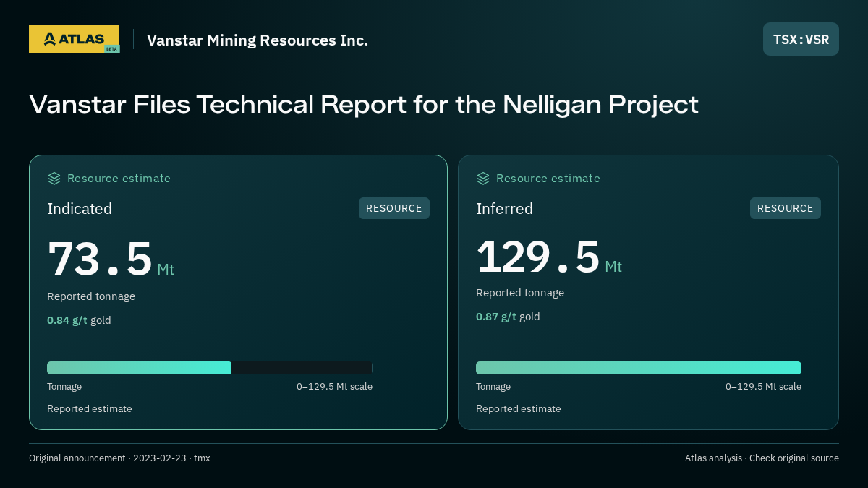Click Resource estimate label in Inferred card
Image resolution: width=868 pixels, height=488 pixels.
[548, 179]
